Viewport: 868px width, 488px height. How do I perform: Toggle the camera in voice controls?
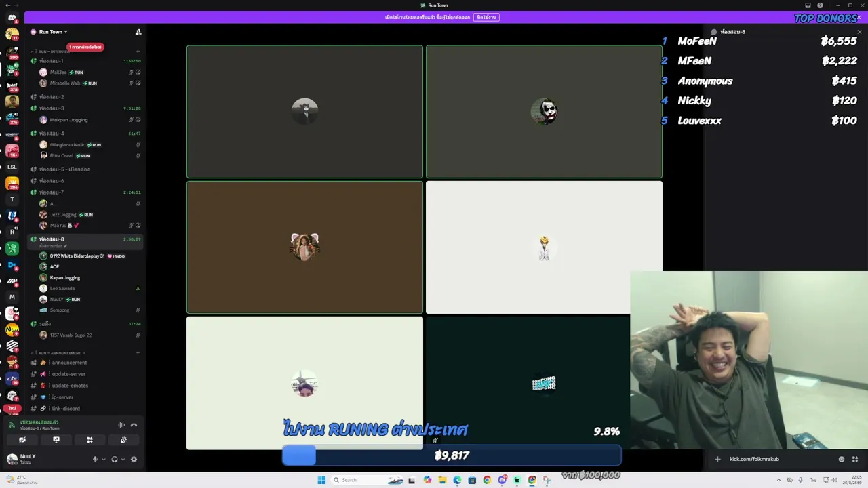22,440
